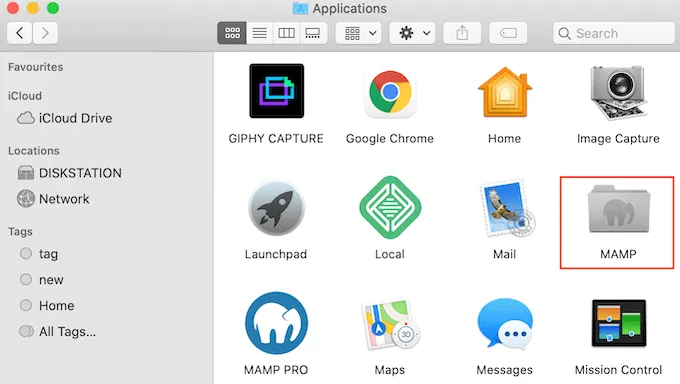
Task: Click the Share toolbar button
Action: [x=462, y=33]
